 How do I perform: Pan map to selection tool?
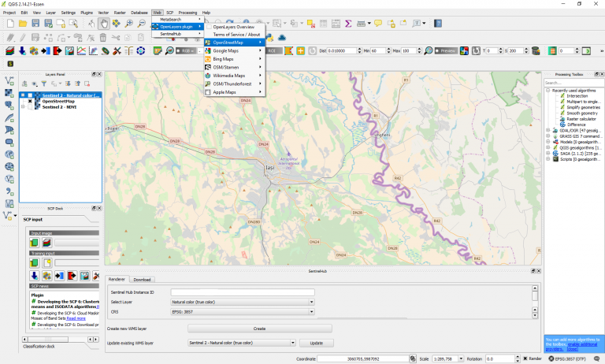point(116,24)
